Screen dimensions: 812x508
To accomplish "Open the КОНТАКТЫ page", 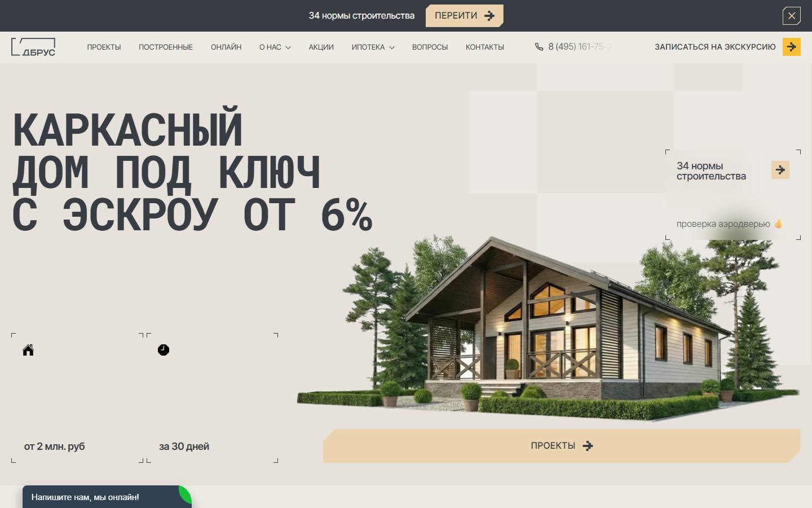I will 485,47.
